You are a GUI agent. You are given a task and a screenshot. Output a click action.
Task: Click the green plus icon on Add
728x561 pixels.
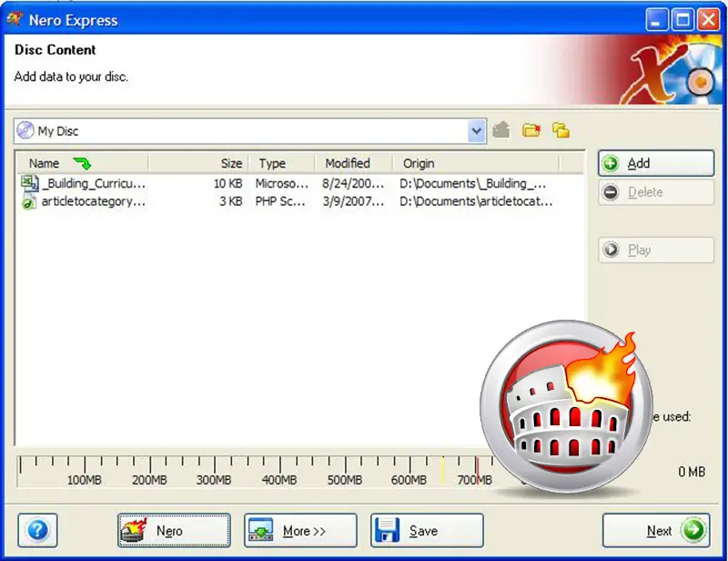tap(611, 163)
